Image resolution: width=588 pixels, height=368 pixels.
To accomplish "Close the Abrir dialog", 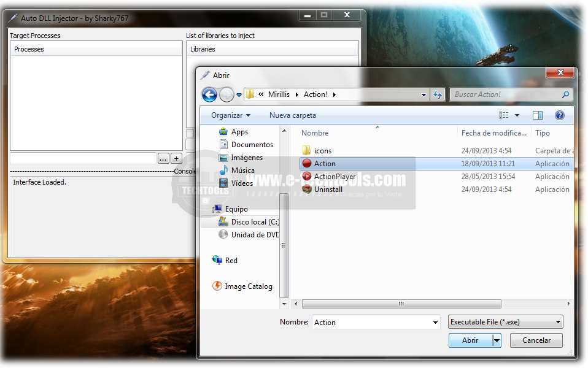I will pyautogui.click(x=560, y=72).
